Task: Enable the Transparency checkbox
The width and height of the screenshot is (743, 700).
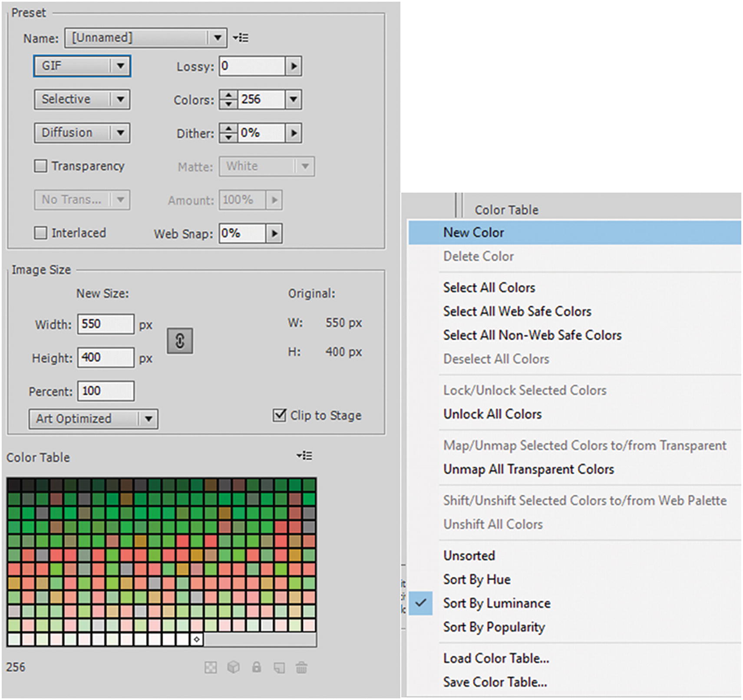Action: [x=41, y=166]
